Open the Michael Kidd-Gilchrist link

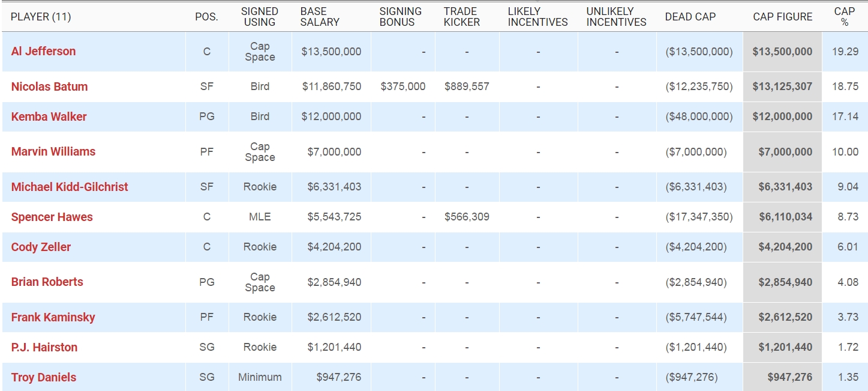[x=70, y=187]
